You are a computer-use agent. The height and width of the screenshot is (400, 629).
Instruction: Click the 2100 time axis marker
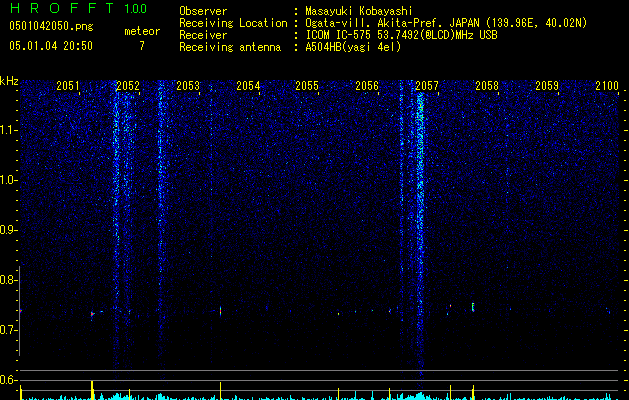pos(607,86)
